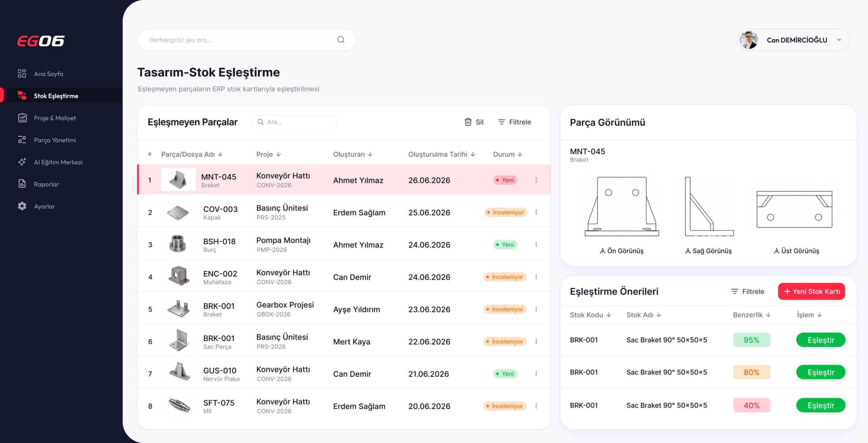Click the 40% similarity badge
Screen dimensions: 868x443
click(x=751, y=405)
